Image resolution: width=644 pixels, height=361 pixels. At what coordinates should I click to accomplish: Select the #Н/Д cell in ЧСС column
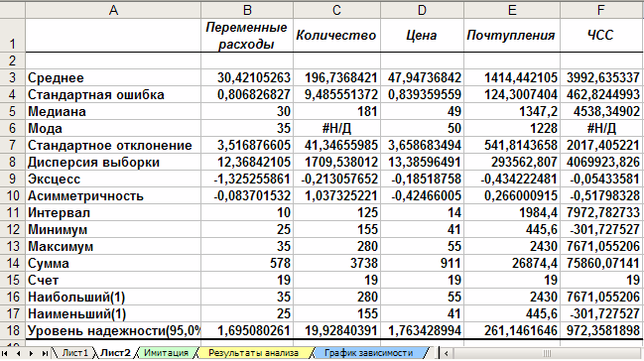(601, 128)
